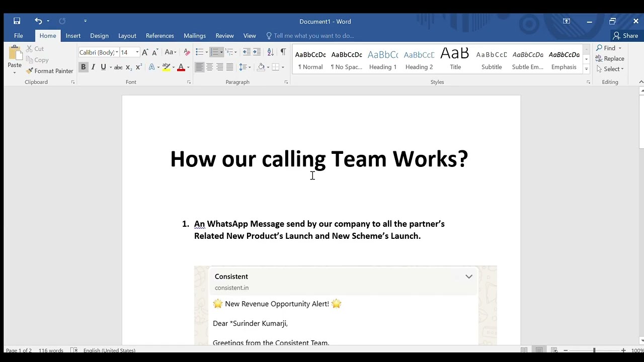Switch to the Insert tab
Viewport: 644px width, 362px height.
click(73, 36)
